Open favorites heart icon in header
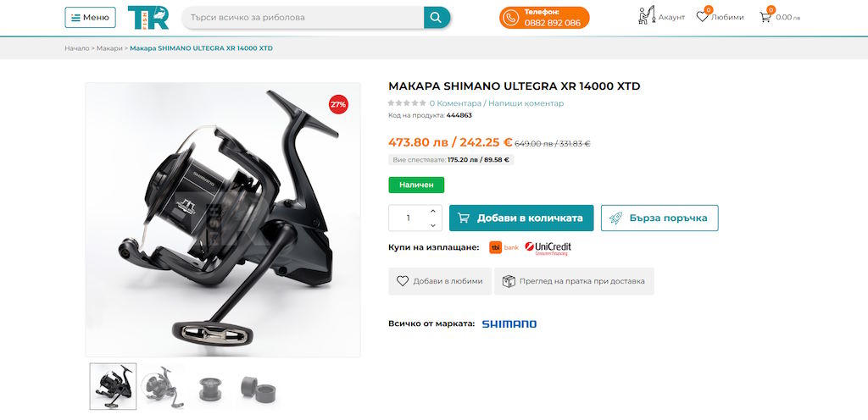 pos(703,17)
